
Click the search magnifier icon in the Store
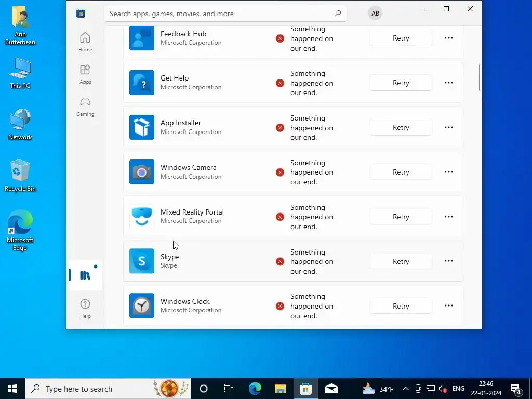[337, 14]
